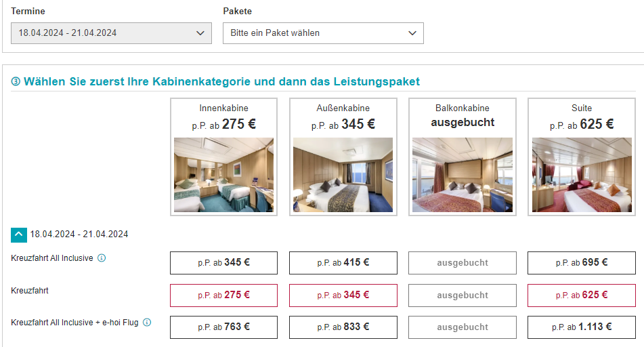Pick All Inclusive Außenkabine for 415 €
The width and height of the screenshot is (644, 347).
coord(343,263)
